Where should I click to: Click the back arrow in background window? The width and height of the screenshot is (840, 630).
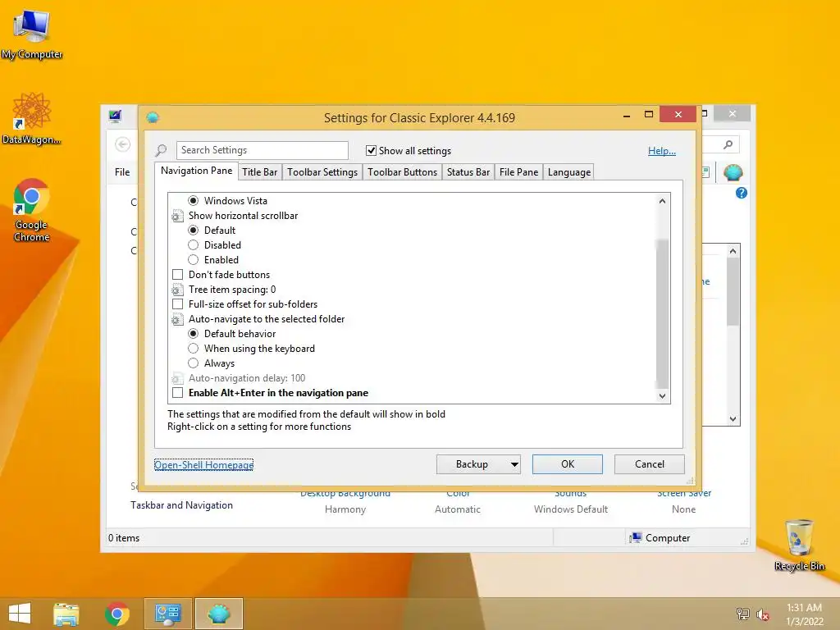(x=123, y=144)
